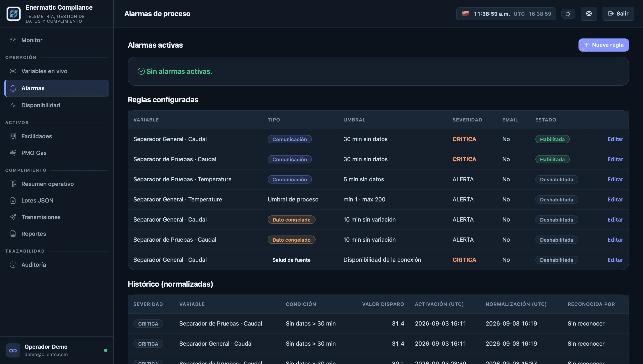643x364 pixels.
Task: Click the Monitor gauge icon
Action: tap(13, 40)
